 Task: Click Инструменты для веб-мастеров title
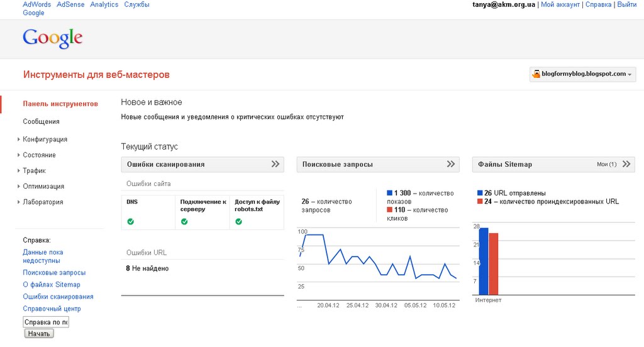click(96, 75)
